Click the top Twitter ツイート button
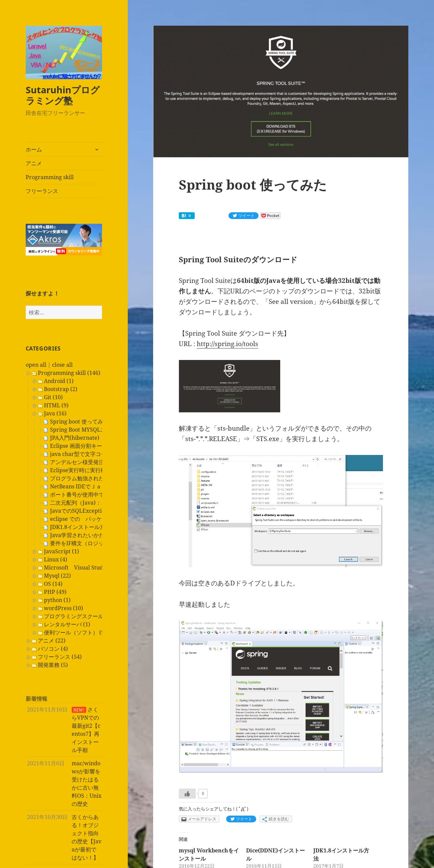This screenshot has height=868, width=434. point(243,216)
